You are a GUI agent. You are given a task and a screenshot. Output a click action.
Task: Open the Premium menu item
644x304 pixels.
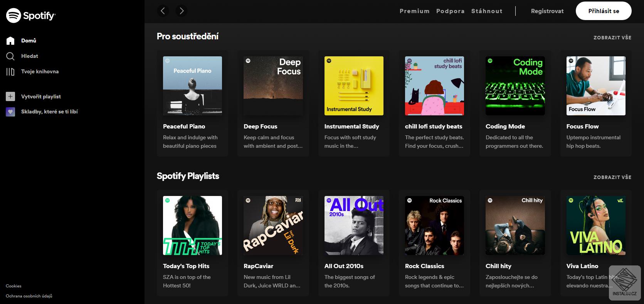pos(414,11)
